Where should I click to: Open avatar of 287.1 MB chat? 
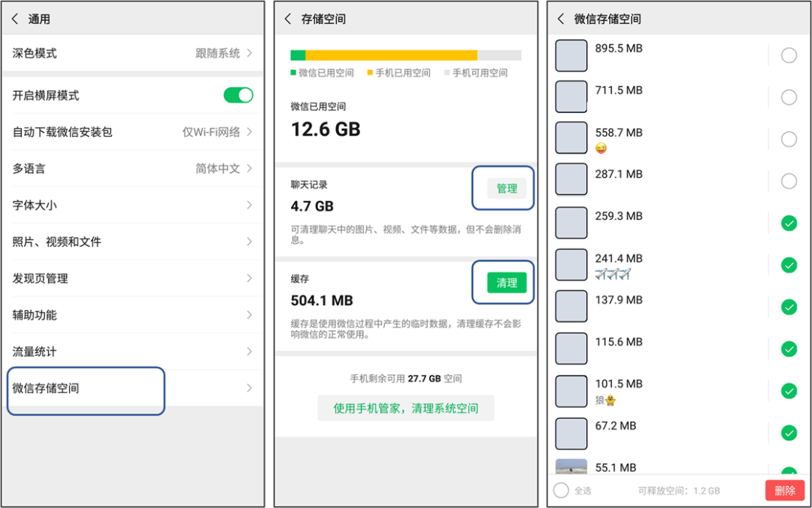click(x=571, y=179)
